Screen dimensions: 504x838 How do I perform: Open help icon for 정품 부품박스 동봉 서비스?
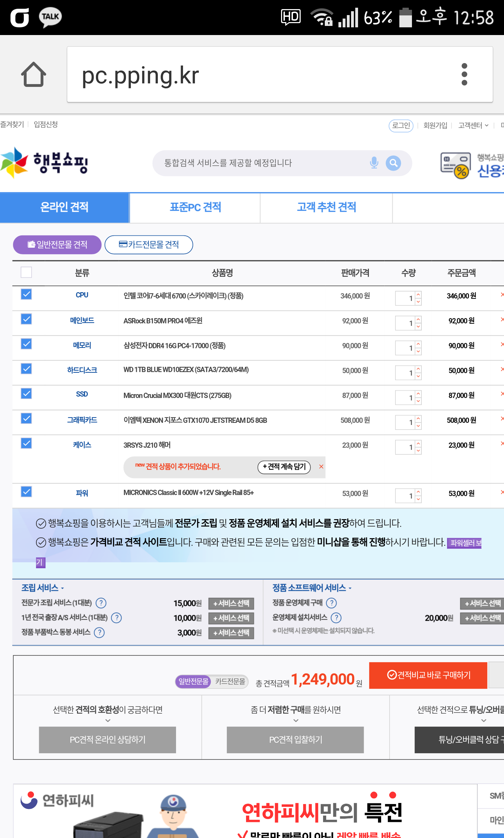pyautogui.click(x=99, y=632)
